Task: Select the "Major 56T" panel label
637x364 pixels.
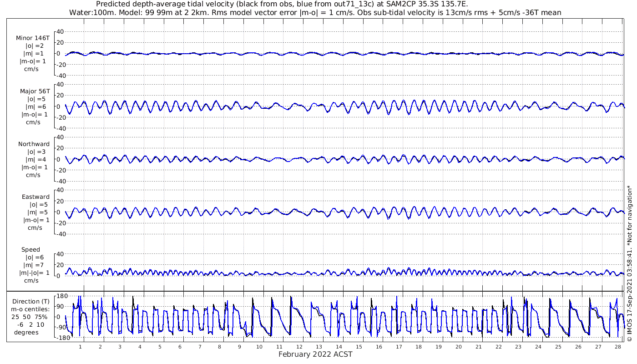Action: (35, 91)
